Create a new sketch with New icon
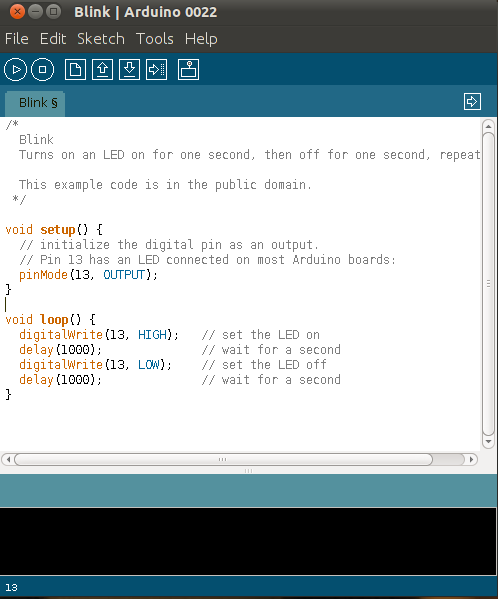The width and height of the screenshot is (498, 599). click(x=75, y=70)
